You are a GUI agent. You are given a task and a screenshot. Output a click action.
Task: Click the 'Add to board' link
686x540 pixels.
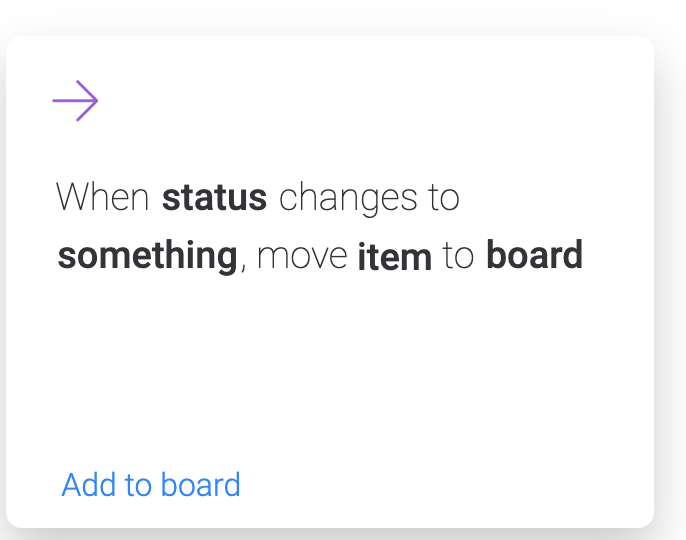click(151, 485)
